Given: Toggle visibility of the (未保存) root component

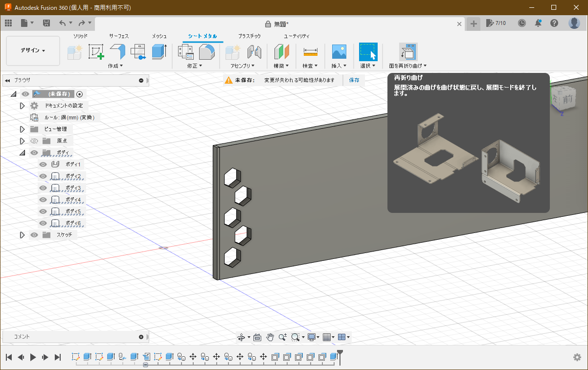Looking at the screenshot, I should coord(25,94).
